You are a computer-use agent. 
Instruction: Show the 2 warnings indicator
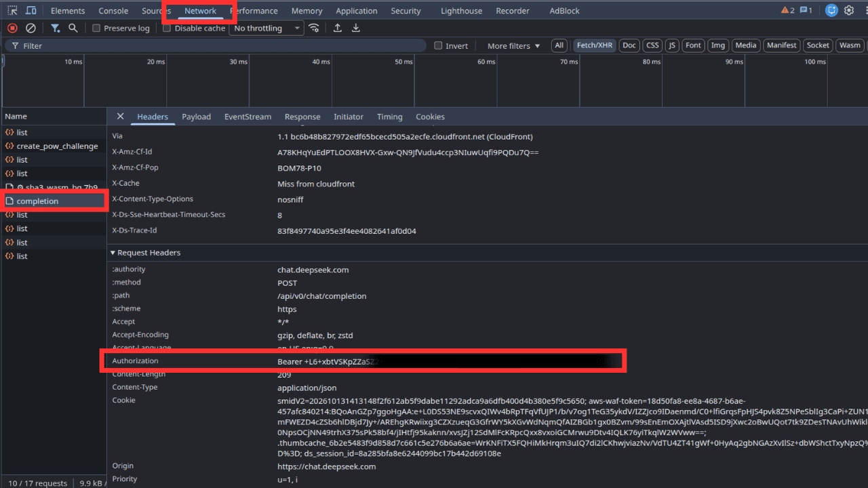pyautogui.click(x=787, y=11)
